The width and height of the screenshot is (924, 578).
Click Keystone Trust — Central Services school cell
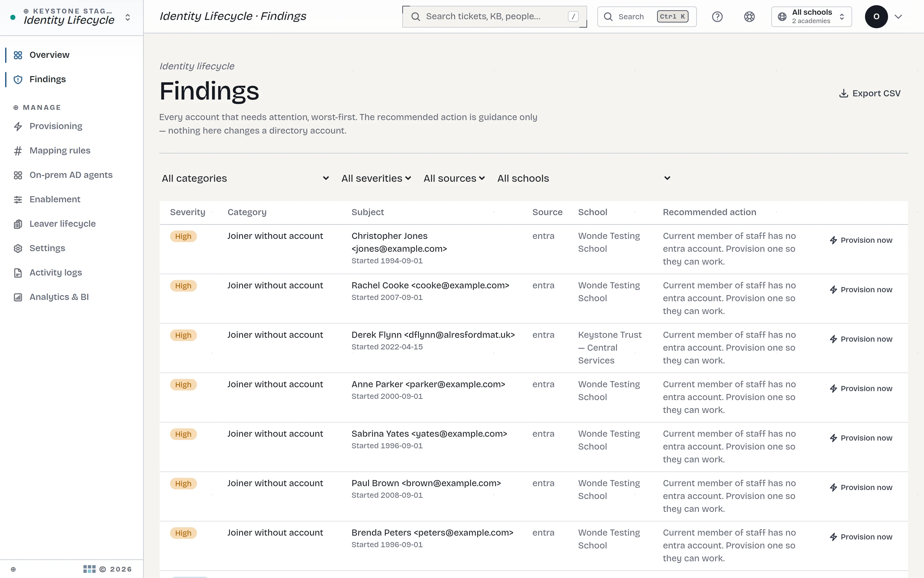coord(610,348)
